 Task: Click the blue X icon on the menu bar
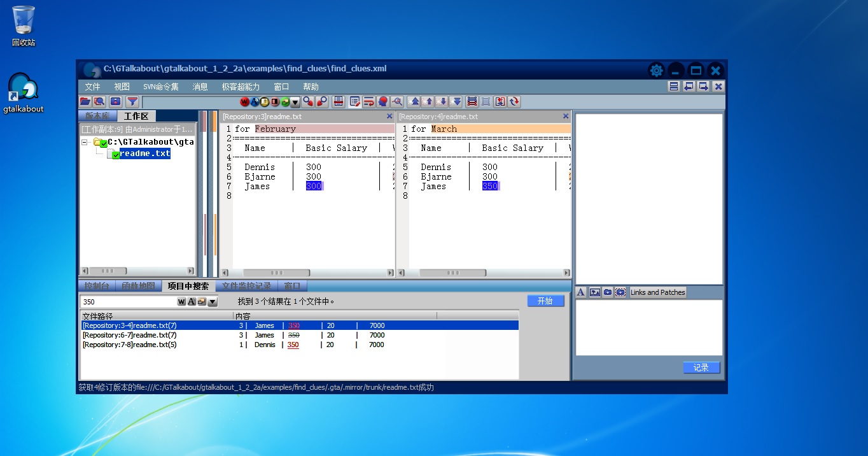pos(719,87)
